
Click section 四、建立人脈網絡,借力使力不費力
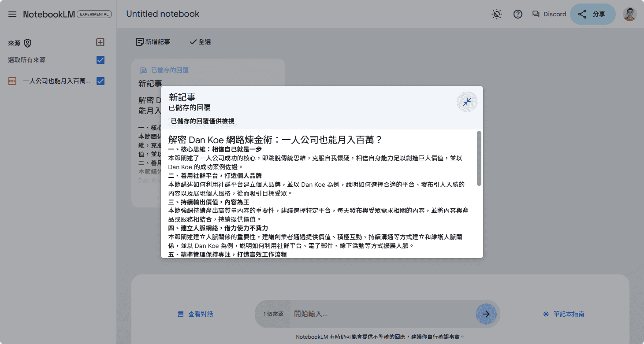[218, 228]
